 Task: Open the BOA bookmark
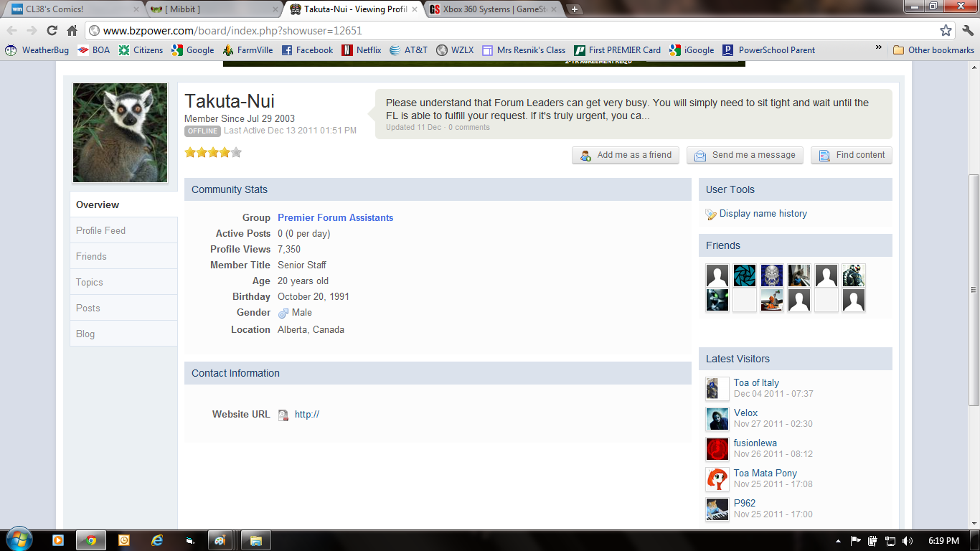click(93, 50)
